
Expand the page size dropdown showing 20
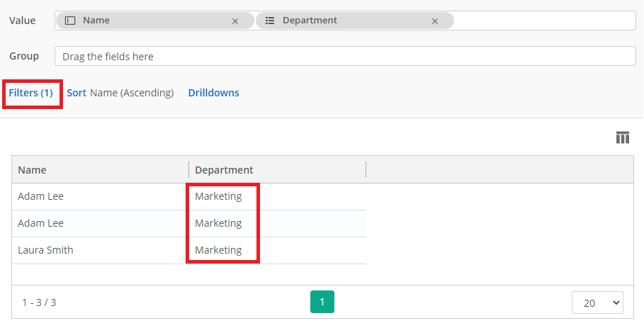pos(597,302)
